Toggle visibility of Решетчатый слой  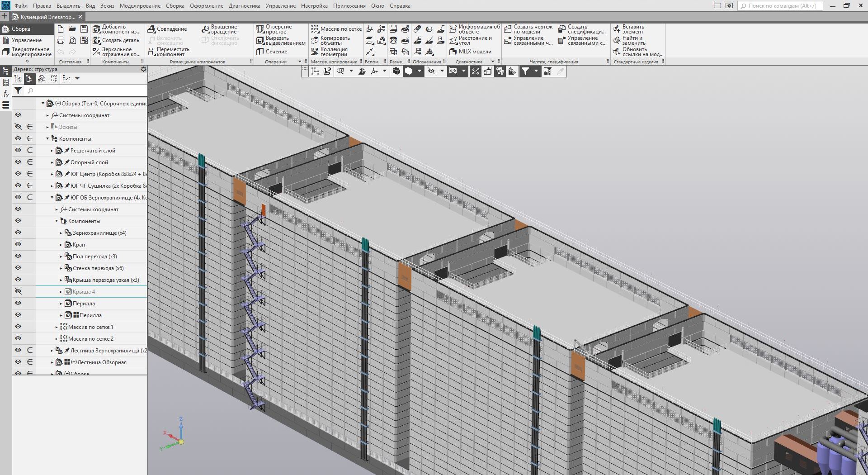point(18,150)
